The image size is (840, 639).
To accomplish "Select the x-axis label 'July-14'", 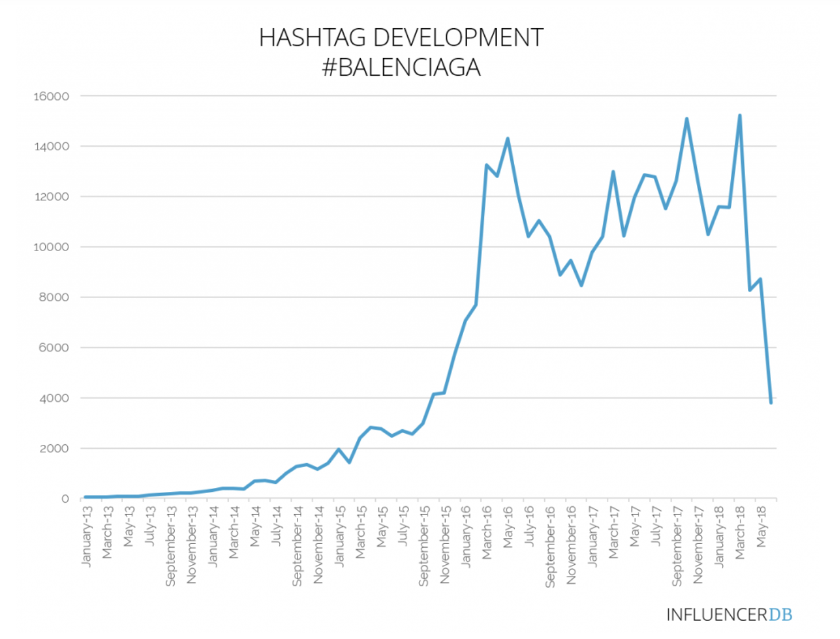I will coord(276,526).
